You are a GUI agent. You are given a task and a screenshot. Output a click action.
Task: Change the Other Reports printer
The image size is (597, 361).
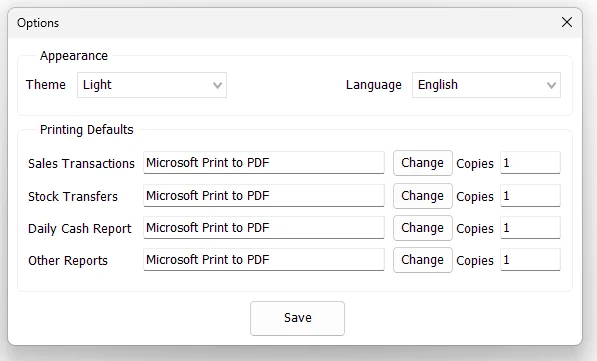pos(423,260)
